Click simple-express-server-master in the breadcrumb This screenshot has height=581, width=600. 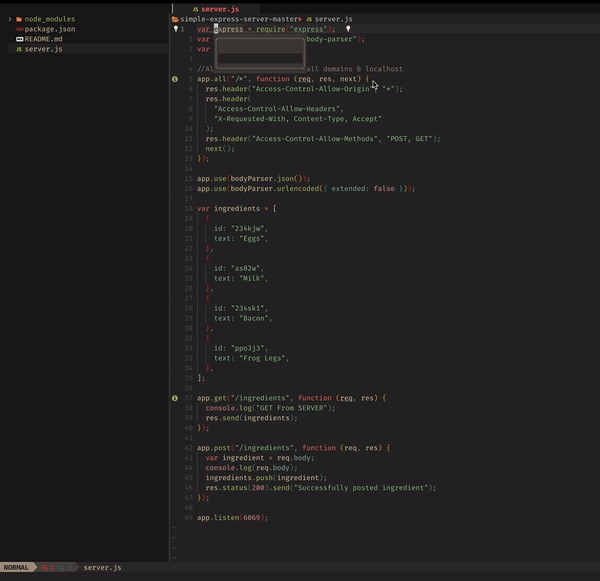click(239, 19)
